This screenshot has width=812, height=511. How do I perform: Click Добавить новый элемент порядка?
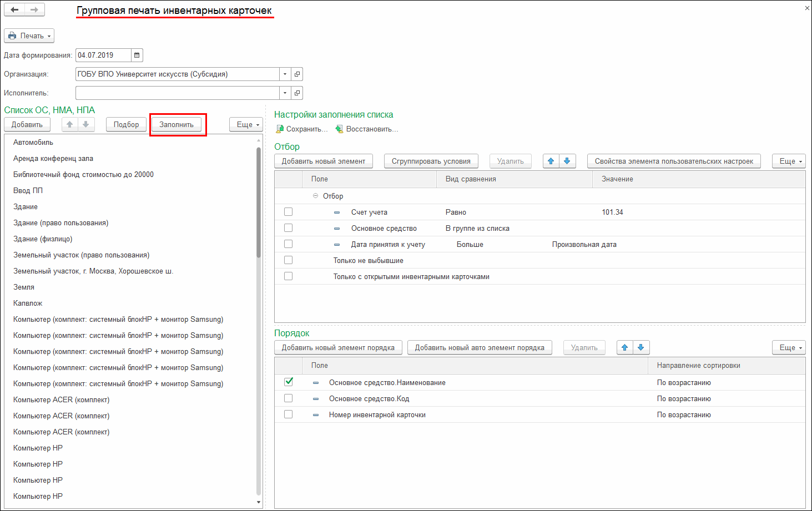338,347
